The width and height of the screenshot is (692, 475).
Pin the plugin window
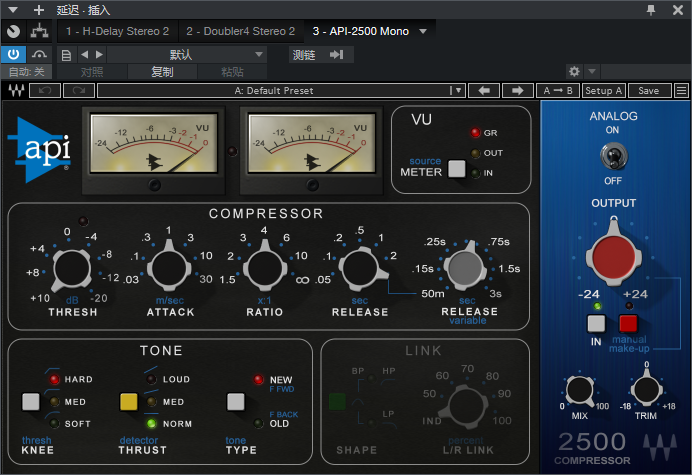click(651, 10)
